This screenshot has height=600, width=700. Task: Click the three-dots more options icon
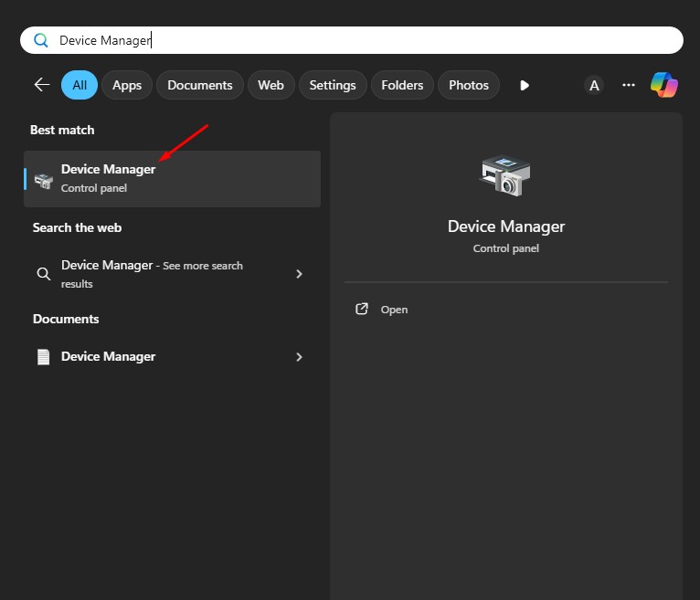[628, 85]
